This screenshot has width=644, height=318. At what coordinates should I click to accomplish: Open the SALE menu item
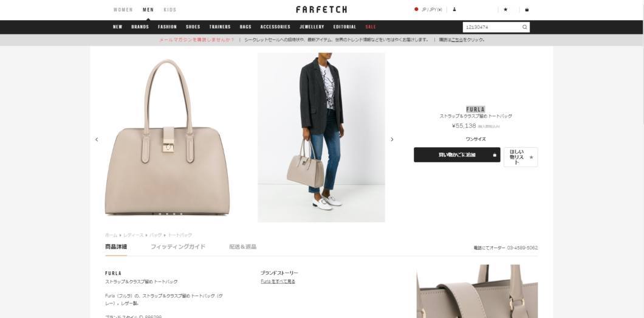371,27
